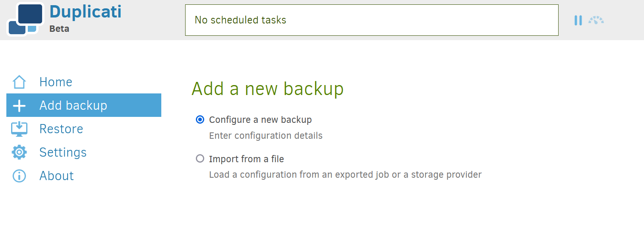Open the About page link
The width and height of the screenshot is (644, 227).
click(56, 176)
